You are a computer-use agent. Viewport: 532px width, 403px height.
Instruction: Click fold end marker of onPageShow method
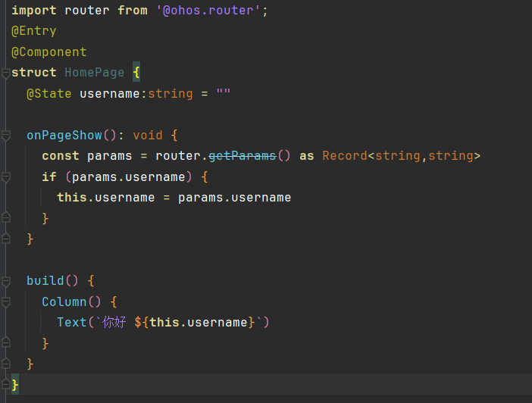pyautogui.click(x=5, y=239)
